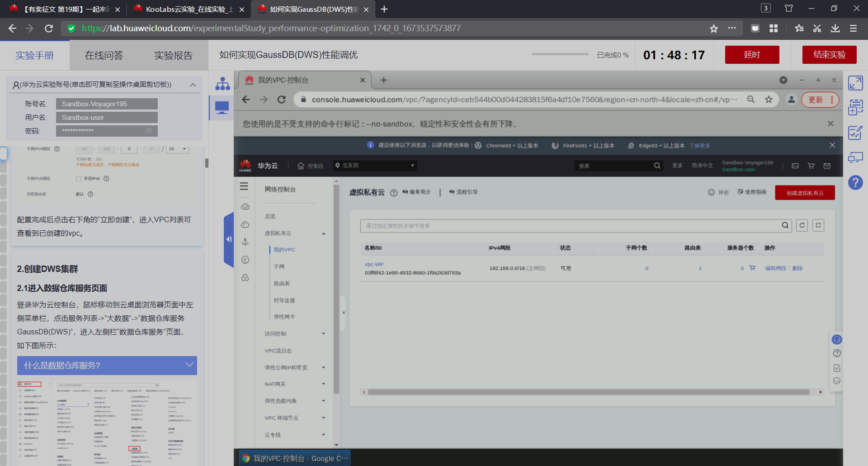Bookmark the lab page with the outer star icon
This screenshot has width=868, height=466.
[714, 29]
